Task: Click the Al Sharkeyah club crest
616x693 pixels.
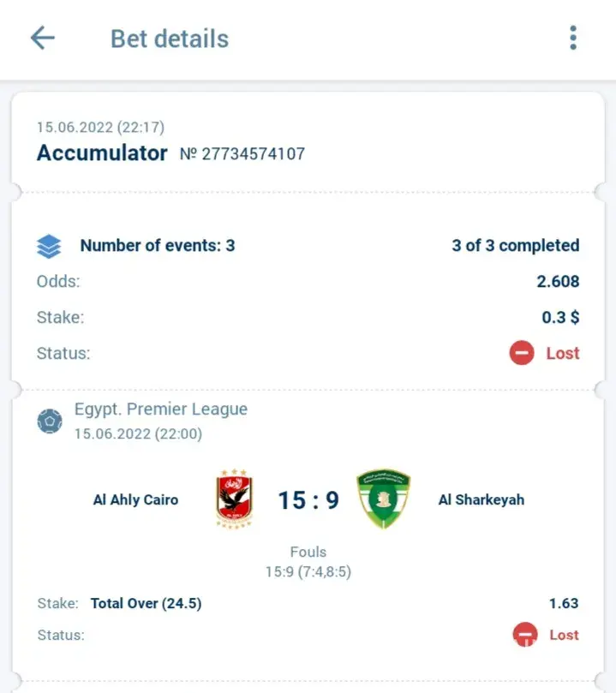Action: click(x=383, y=499)
